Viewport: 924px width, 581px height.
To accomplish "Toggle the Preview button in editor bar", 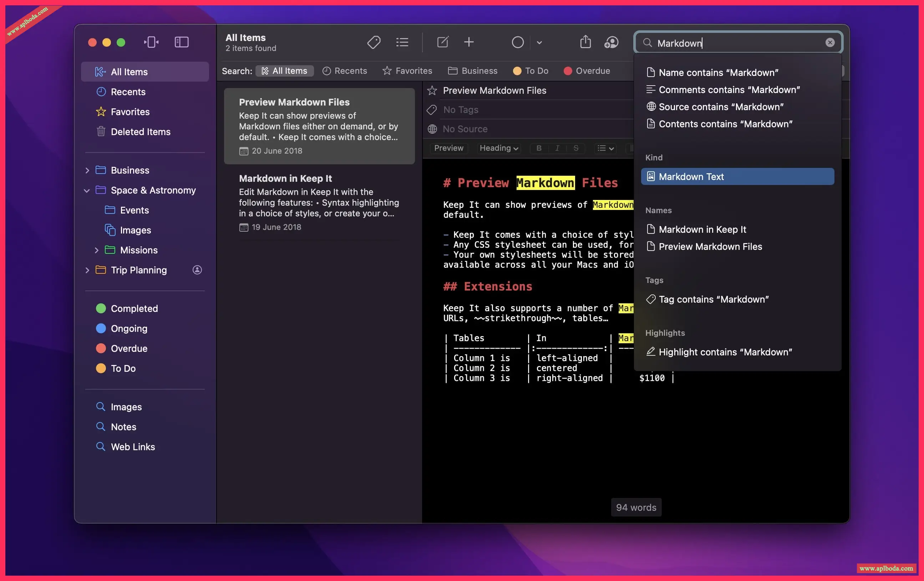I will coord(448,148).
